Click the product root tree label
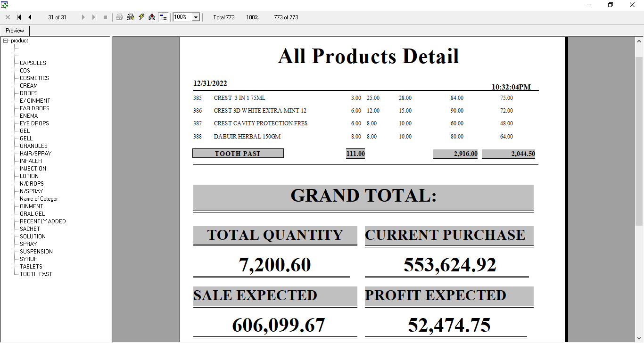This screenshot has height=343, width=644. click(19, 41)
